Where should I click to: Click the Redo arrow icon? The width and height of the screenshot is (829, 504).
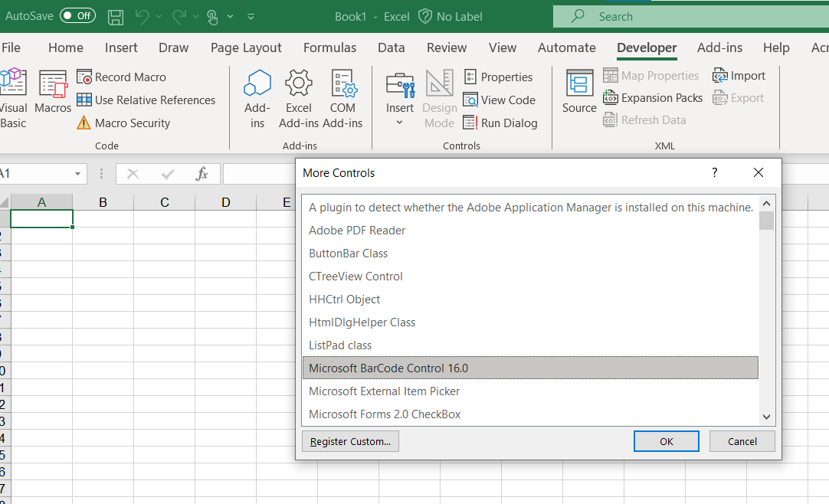coord(179,17)
